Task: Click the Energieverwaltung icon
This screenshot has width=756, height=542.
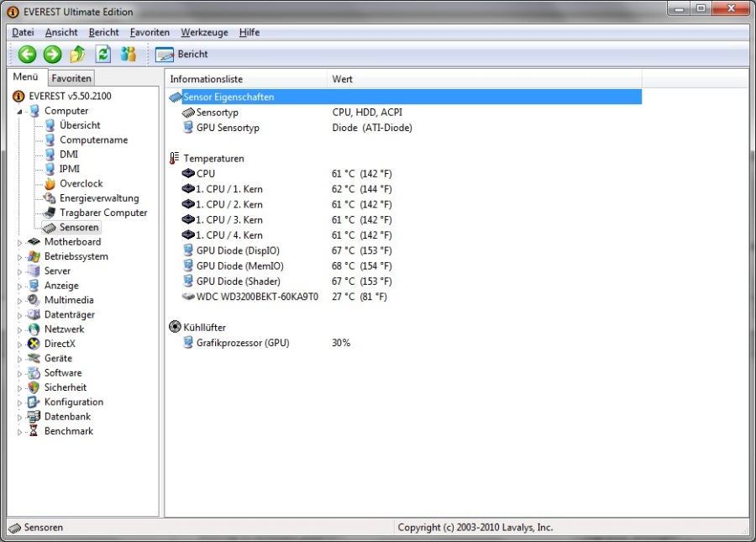Action: coord(50,198)
